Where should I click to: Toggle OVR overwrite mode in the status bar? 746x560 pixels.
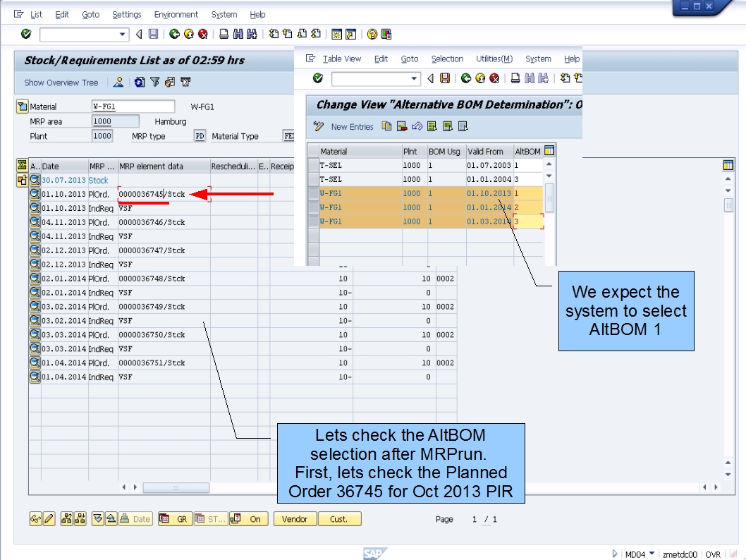tap(713, 554)
